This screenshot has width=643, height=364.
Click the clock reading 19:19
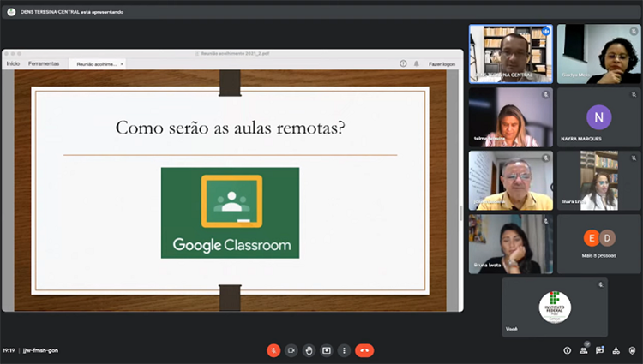[9, 350]
